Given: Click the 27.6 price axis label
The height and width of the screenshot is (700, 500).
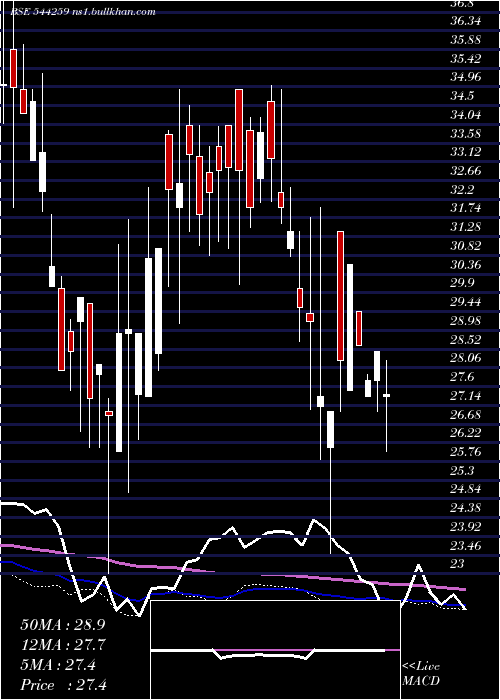Looking at the screenshot, I should pyautogui.click(x=462, y=377).
